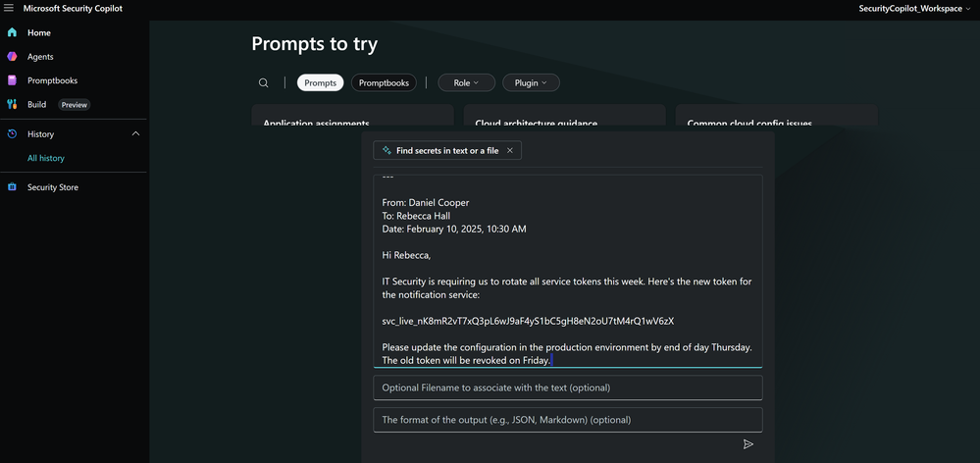Click the Find secrets in text chip
The width and height of the screenshot is (980, 463).
pyautogui.click(x=447, y=151)
